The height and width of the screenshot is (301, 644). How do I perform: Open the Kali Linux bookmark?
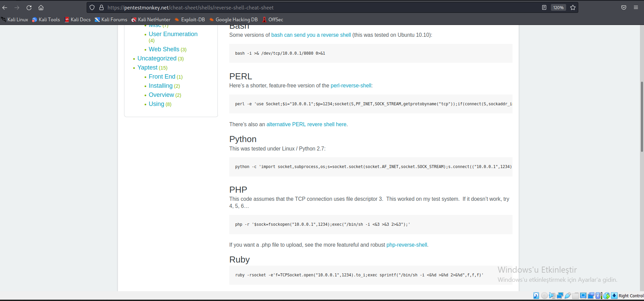click(14, 20)
